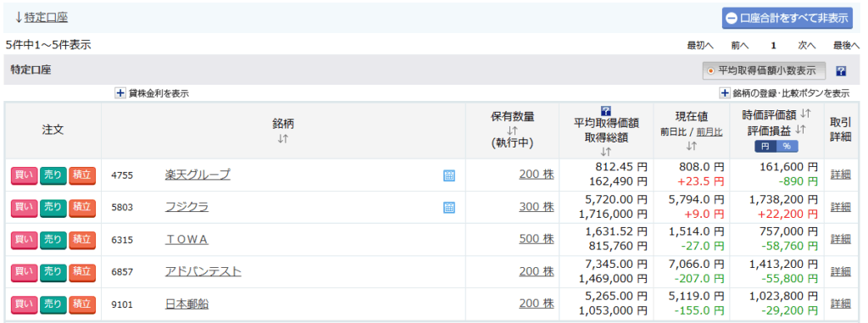Jump to 最後へ page
Screen dimensions: 868x323
pos(847,46)
